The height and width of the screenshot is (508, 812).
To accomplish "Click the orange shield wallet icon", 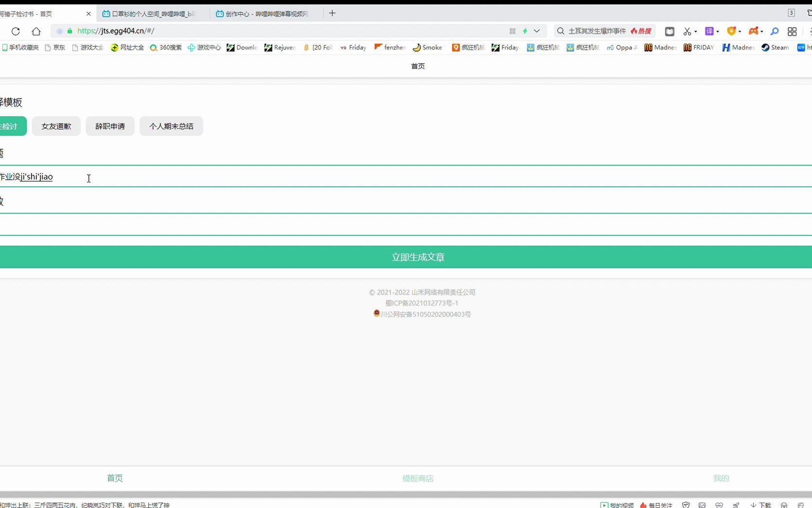I will 731,31.
